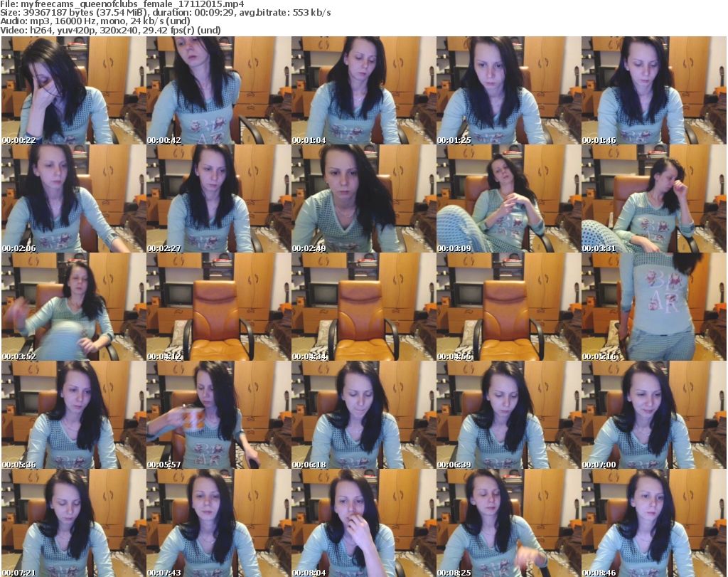Image resolution: width=728 pixels, height=577 pixels.
Task: Select the thumbnail frame at 00:08:04
Action: pyautogui.click(x=364, y=523)
